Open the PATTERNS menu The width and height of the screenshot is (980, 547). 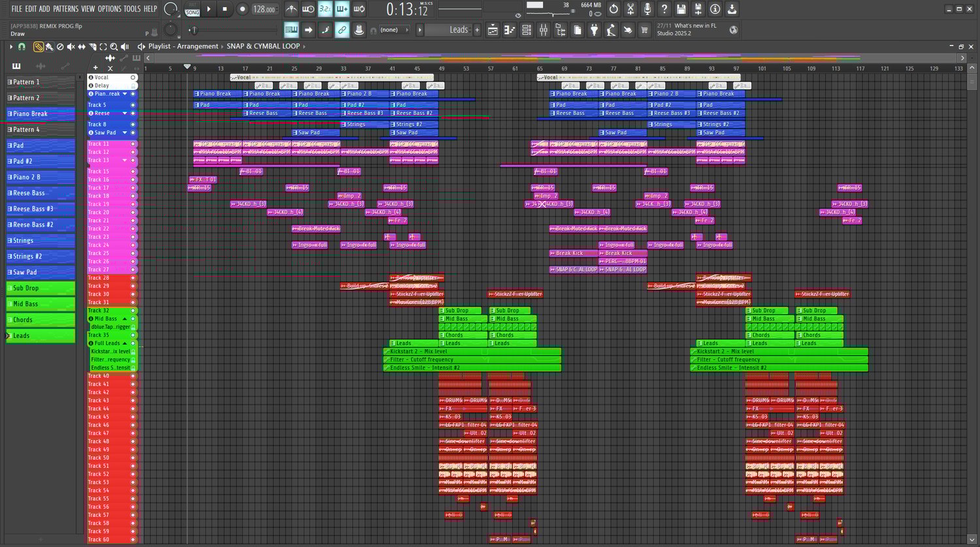(x=65, y=9)
